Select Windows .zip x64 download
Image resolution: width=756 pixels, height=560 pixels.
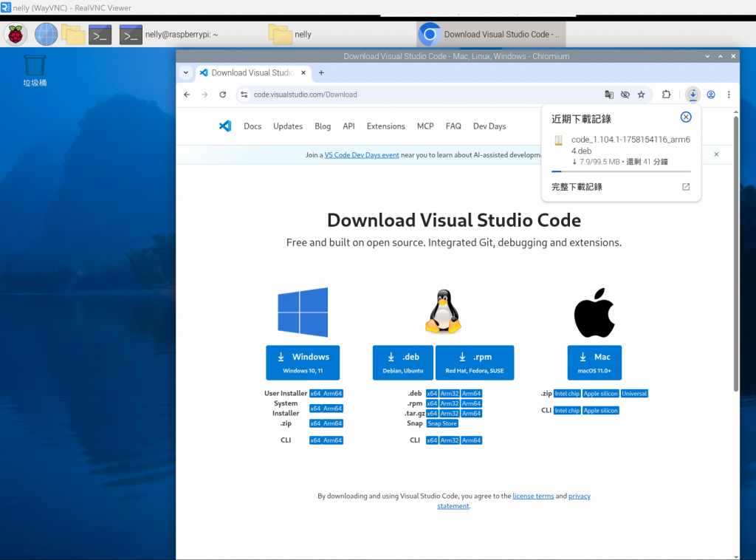[x=315, y=423]
